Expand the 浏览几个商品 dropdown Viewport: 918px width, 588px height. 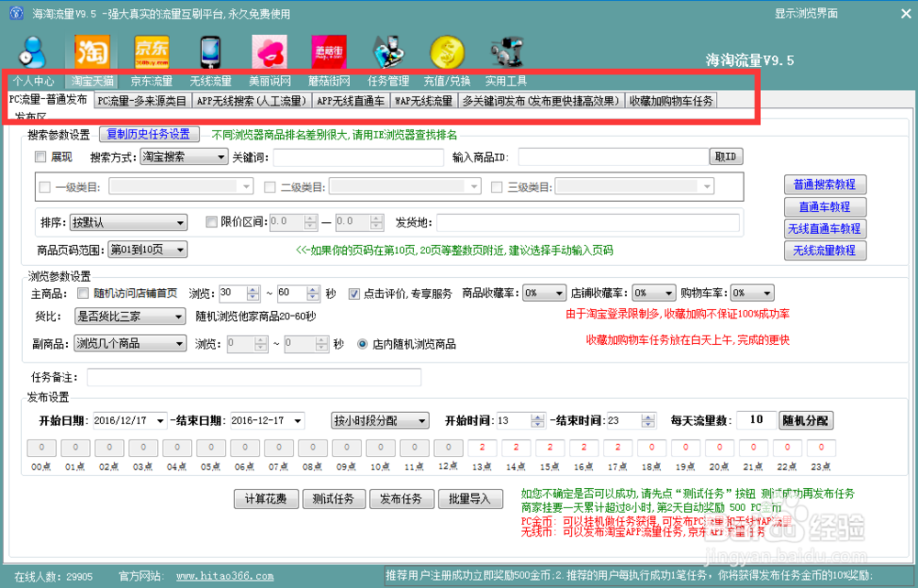[x=130, y=343]
